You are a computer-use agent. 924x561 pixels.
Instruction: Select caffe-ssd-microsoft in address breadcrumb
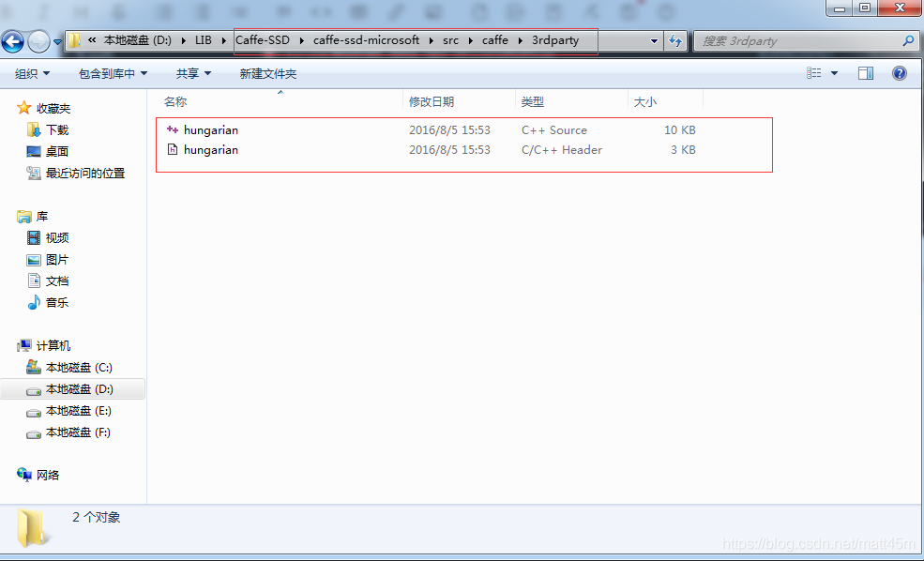coord(366,40)
